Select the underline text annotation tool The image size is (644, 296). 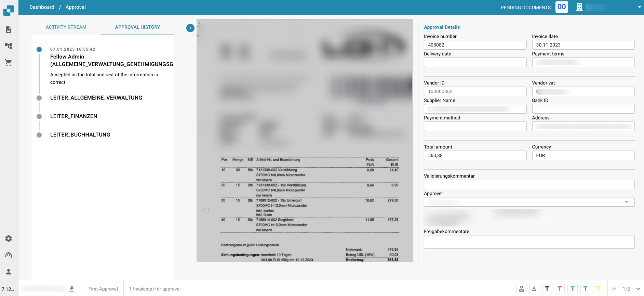534,289
